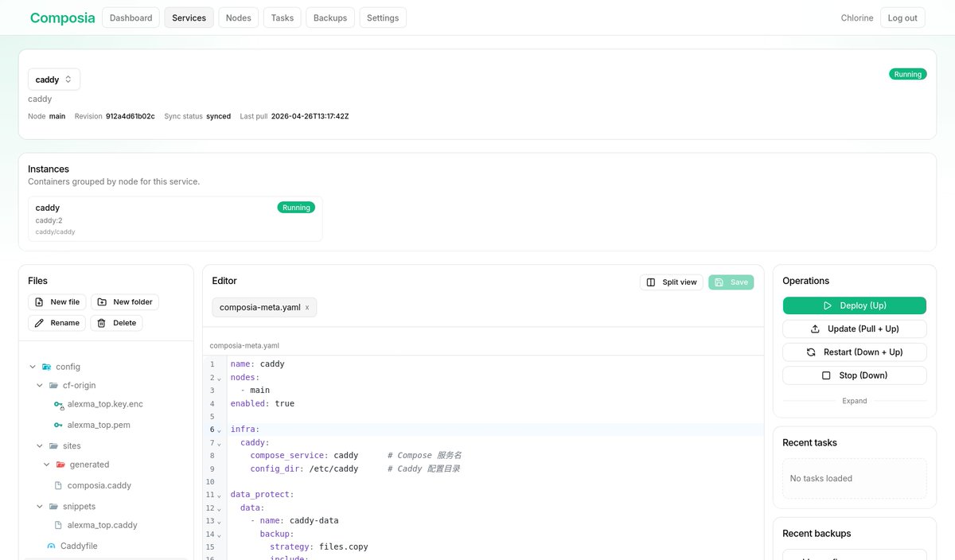Open the Settings tab
955x560 pixels.
click(383, 17)
